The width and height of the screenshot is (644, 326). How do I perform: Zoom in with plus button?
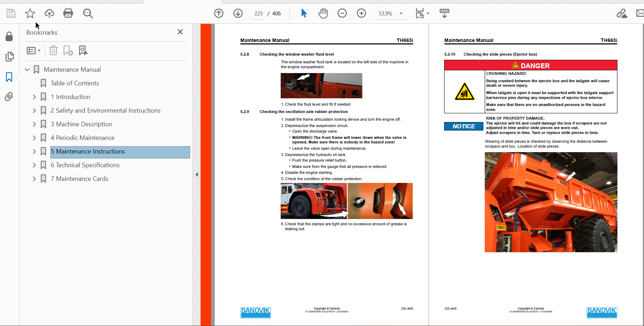[362, 14]
